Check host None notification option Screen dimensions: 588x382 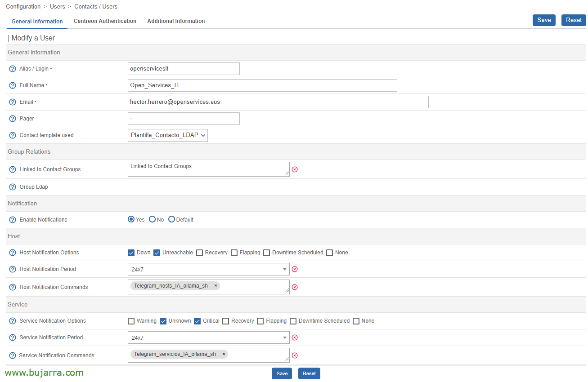pos(329,253)
